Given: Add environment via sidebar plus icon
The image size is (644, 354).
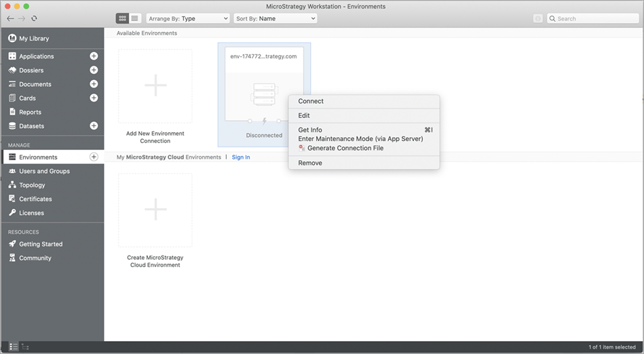Looking at the screenshot, I should pos(94,157).
